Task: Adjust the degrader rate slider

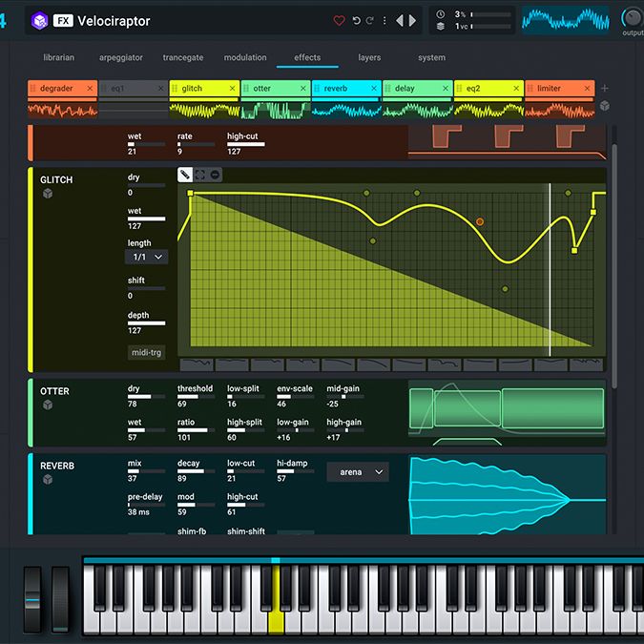Action: point(197,145)
